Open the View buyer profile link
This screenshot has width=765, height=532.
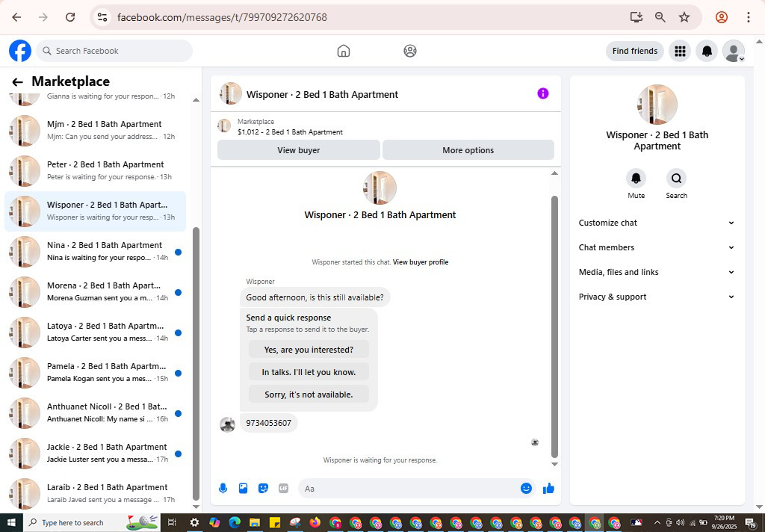421,262
